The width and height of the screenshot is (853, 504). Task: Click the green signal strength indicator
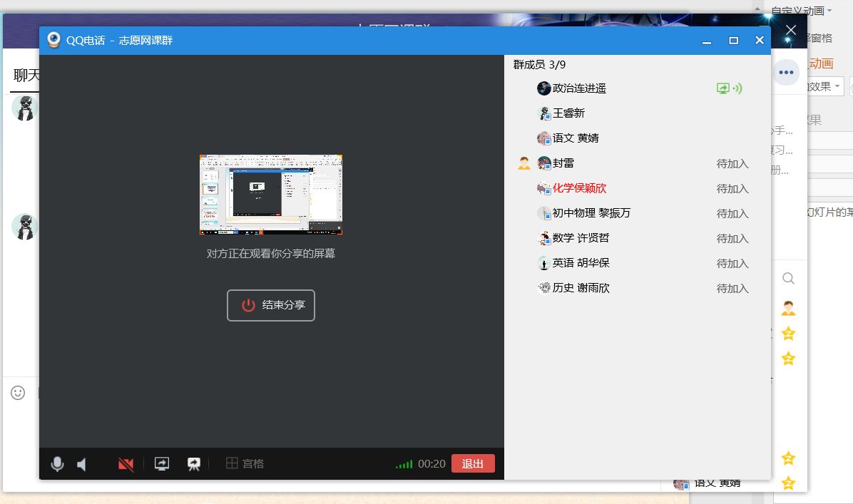point(404,465)
